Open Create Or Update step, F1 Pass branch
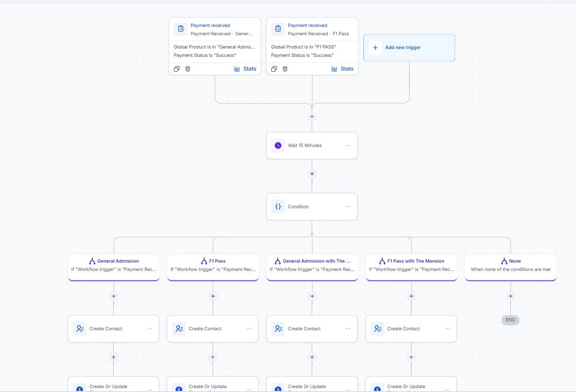 pos(213,384)
